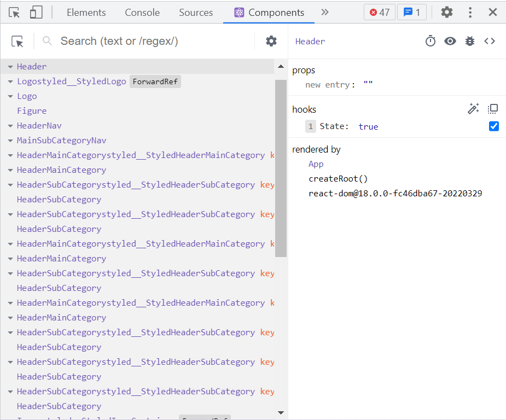The image size is (506, 420).
Task: Collapse first HeaderSubCategorystyled__StyledHeaderSubCategory arrow
Action: [x=10, y=185]
